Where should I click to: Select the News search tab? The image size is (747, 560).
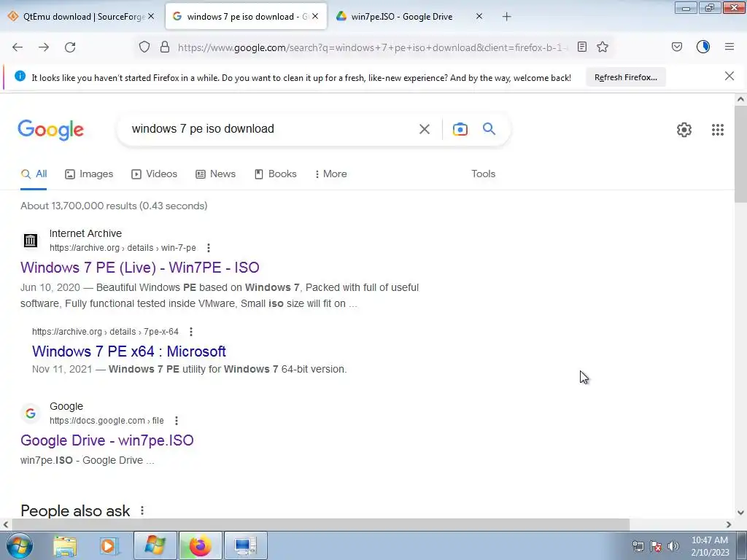tap(216, 174)
